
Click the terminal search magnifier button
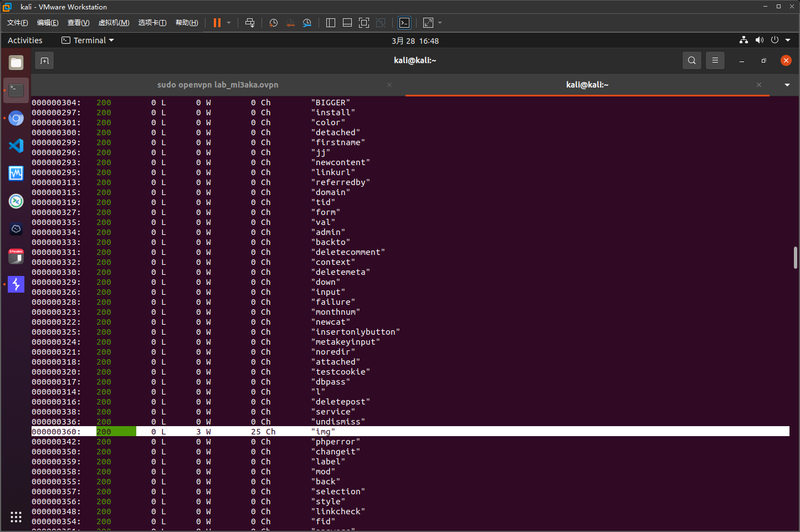tap(691, 60)
